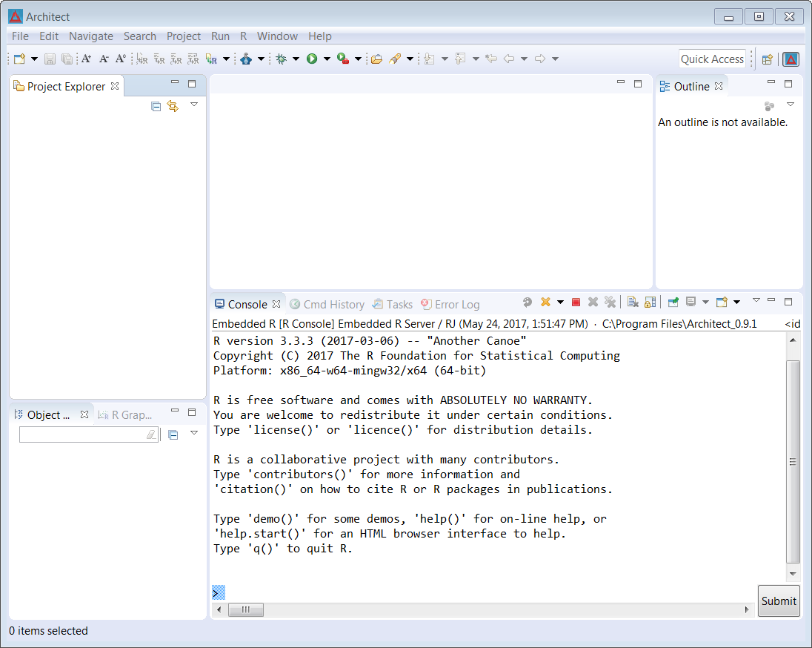This screenshot has height=648, width=812.
Task: Collapse All in Project Explorer
Action: click(x=156, y=106)
